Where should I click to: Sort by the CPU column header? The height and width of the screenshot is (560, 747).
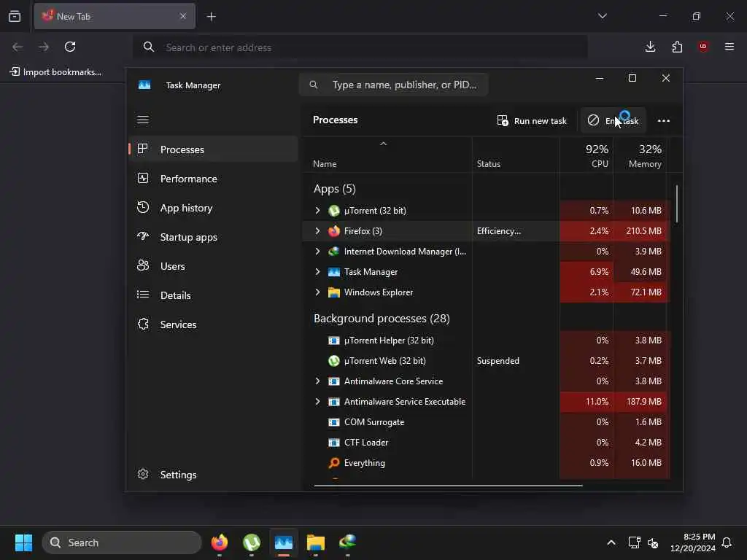[x=587, y=156]
